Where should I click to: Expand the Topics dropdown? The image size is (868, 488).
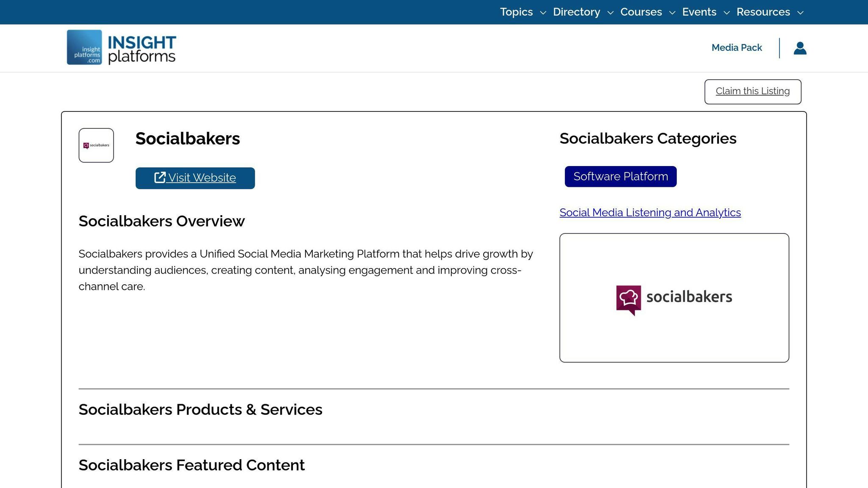[x=543, y=13]
